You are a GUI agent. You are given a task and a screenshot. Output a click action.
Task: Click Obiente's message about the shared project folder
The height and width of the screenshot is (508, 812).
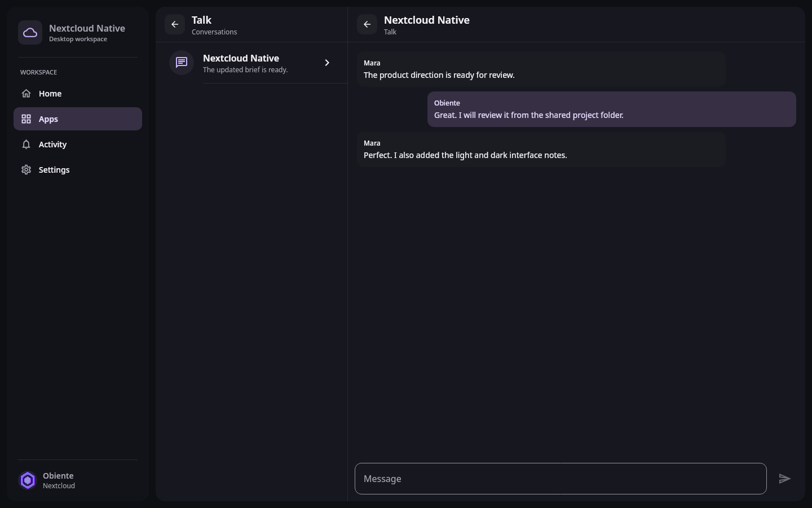[x=612, y=109]
